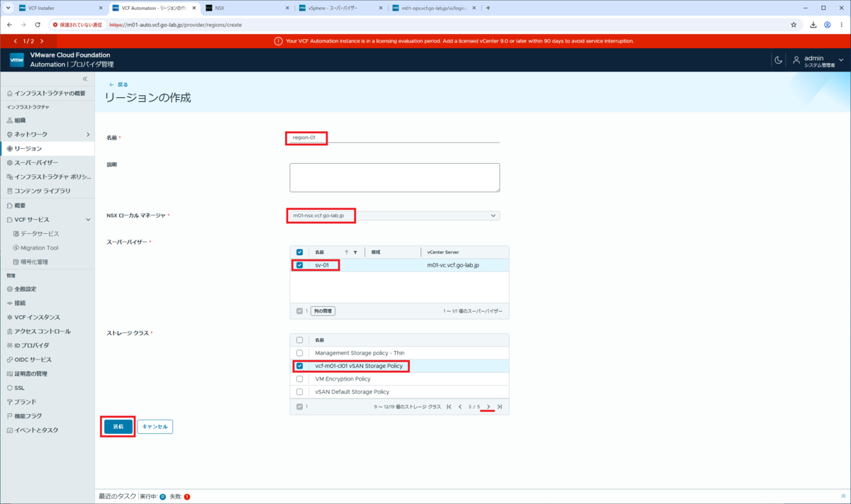The height and width of the screenshot is (504, 851).
Task: Filter supervisor 名前 column
Action: [x=355, y=252]
